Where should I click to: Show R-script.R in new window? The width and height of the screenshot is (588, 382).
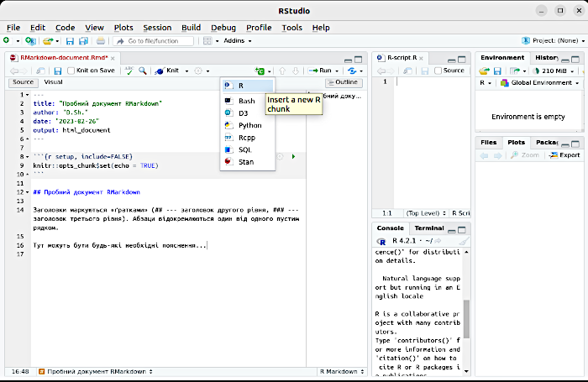[x=407, y=71]
